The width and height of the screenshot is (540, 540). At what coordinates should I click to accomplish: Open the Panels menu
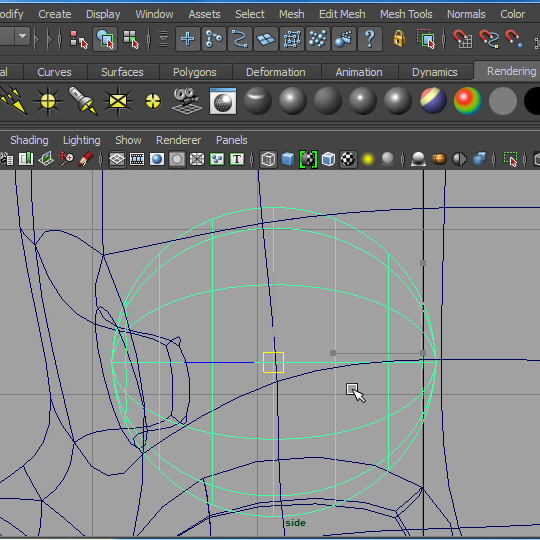pos(231,140)
